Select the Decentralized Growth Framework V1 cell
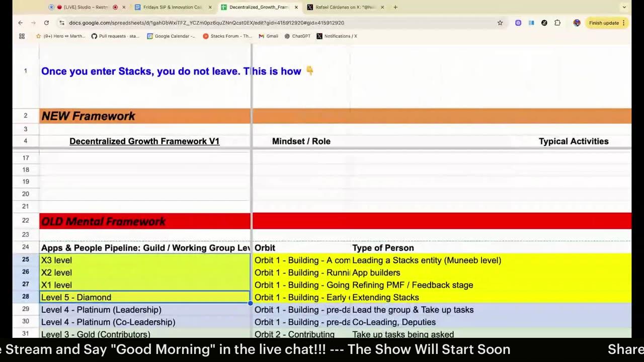 pos(145,141)
